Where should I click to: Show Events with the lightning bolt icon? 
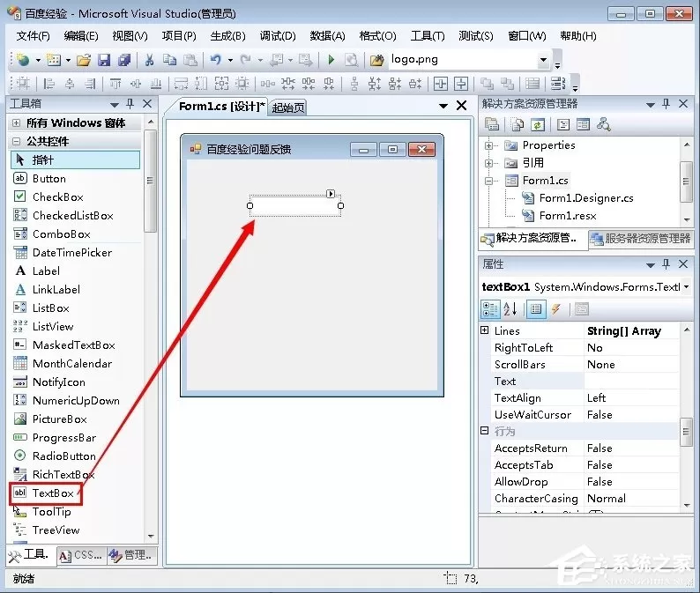click(556, 308)
